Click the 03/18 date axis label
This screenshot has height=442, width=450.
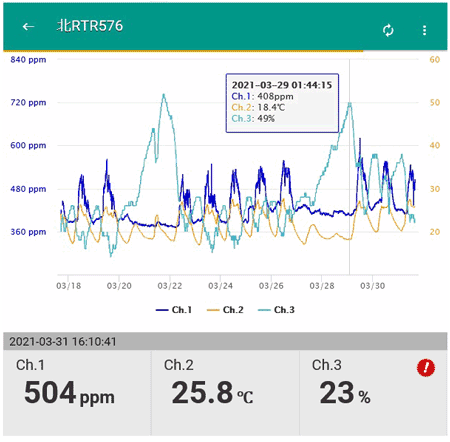point(68,286)
